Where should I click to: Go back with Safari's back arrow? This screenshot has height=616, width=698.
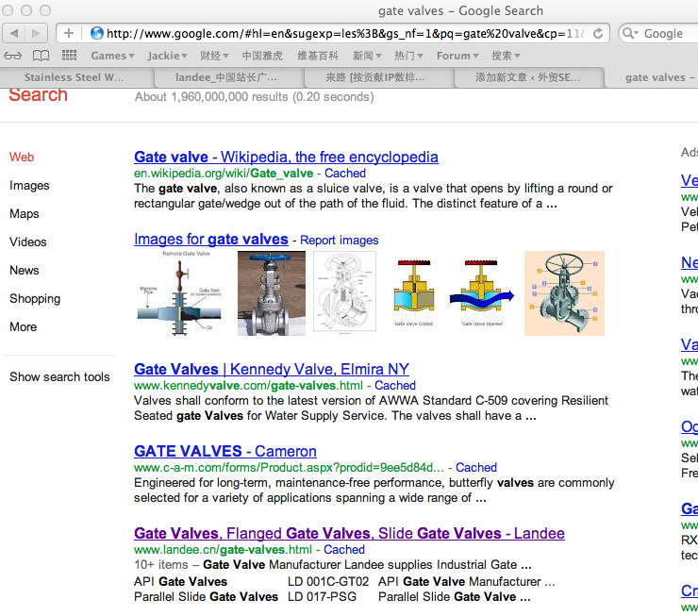pyautogui.click(x=14, y=33)
